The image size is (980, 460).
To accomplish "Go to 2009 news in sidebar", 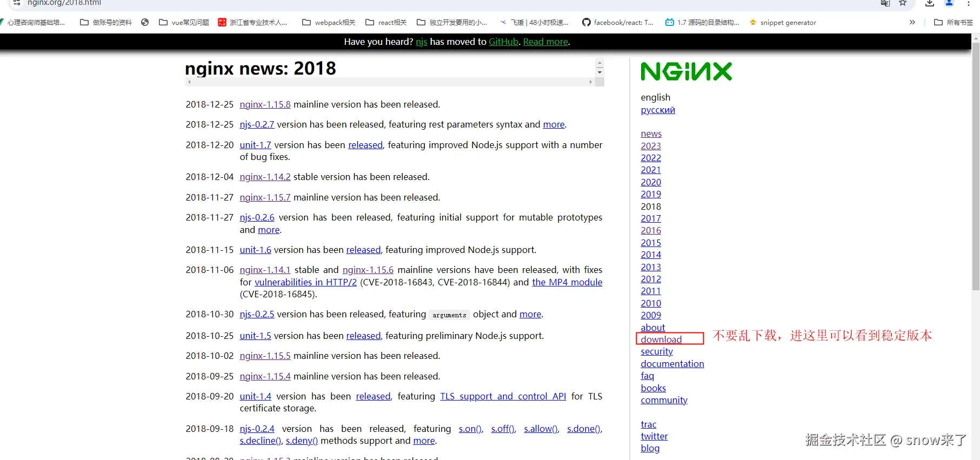I will (651, 315).
